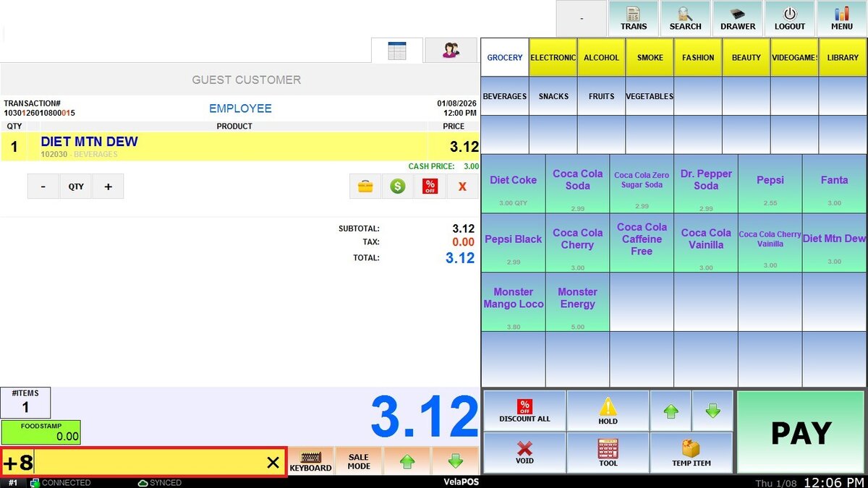Open the VEGETABLES subcategory
This screenshot has height=488, width=868.
coord(650,96)
